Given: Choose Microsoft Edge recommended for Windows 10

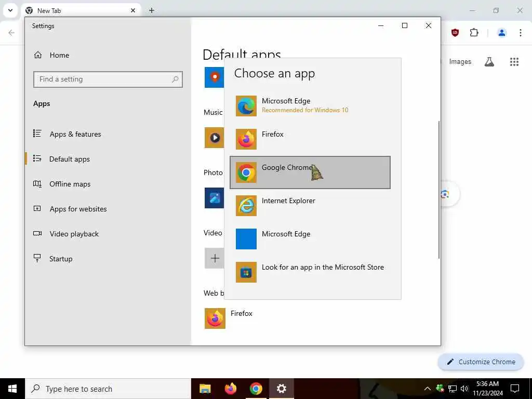Looking at the screenshot, I should click(310, 106).
